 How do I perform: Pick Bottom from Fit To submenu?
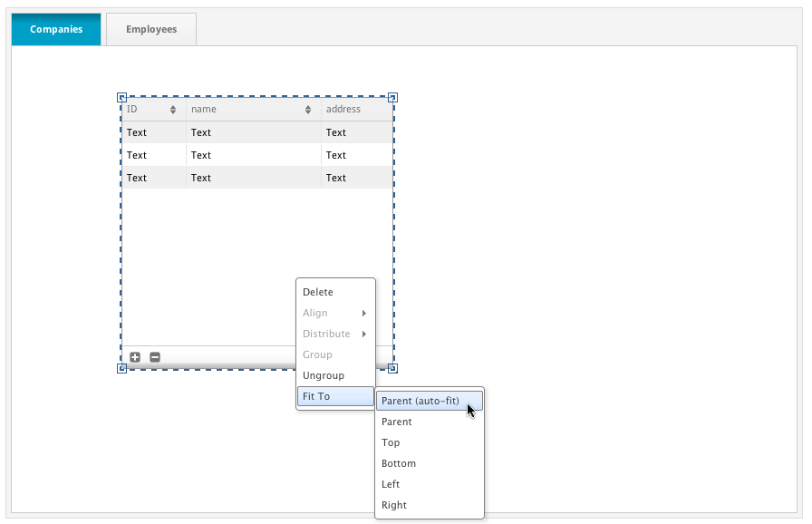click(x=398, y=464)
